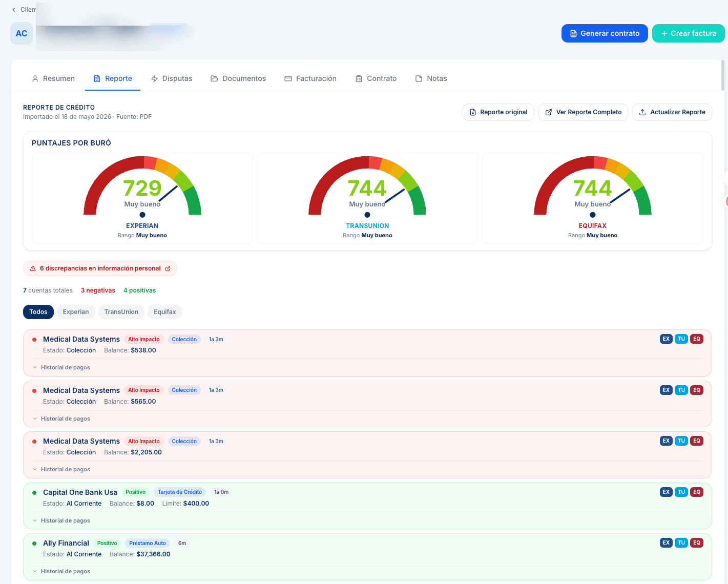Switch to the Notas tab
The height and width of the screenshot is (584, 728).
click(431, 78)
